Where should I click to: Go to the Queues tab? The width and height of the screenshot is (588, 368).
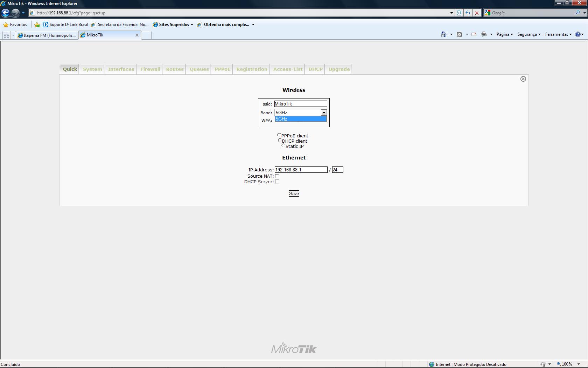click(199, 69)
